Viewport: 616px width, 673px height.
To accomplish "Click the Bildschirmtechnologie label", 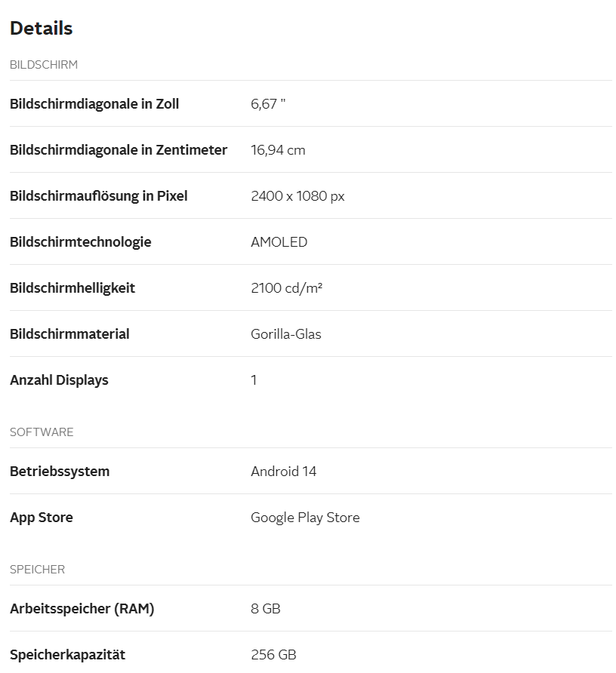I will [80, 242].
